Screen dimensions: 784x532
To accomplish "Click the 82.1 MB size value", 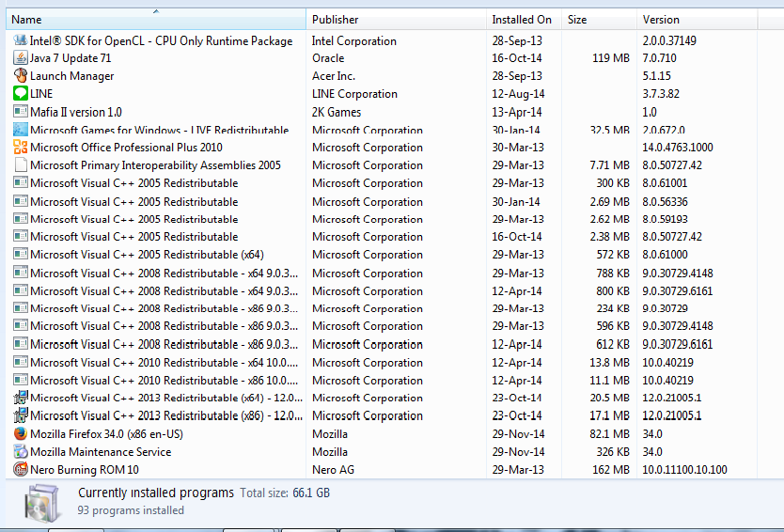I will (609, 434).
